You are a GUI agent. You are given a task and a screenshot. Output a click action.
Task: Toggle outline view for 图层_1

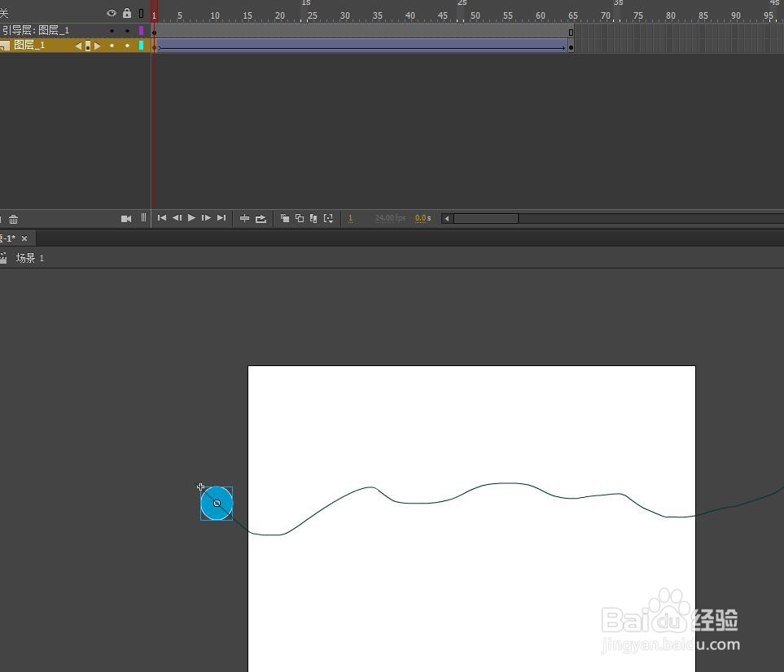[x=142, y=46]
